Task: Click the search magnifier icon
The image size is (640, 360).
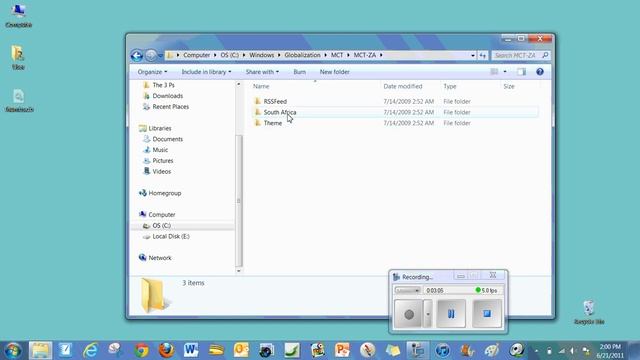Action: [x=545, y=55]
